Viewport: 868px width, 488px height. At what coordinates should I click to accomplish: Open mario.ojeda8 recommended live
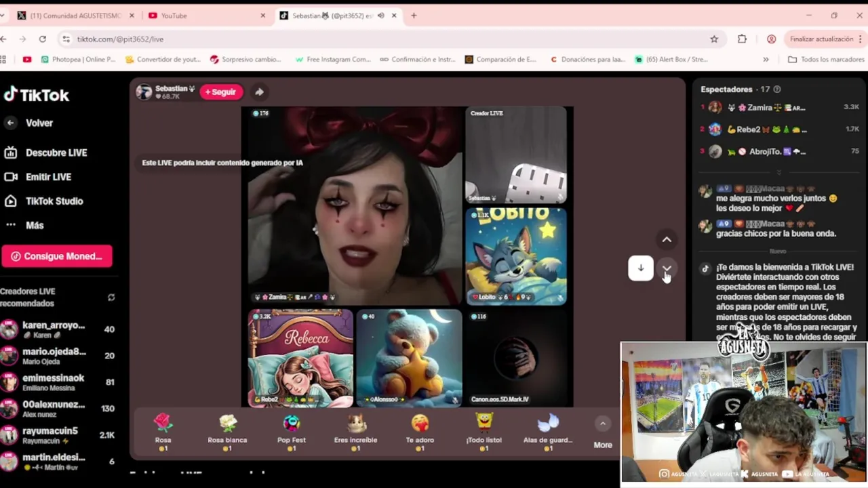tap(57, 356)
